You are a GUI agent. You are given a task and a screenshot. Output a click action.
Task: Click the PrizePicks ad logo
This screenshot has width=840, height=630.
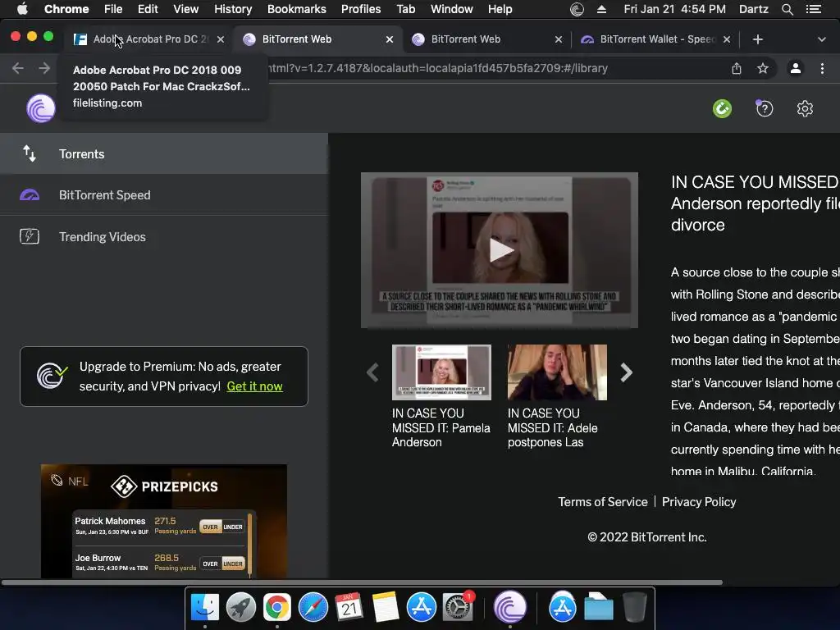point(164,486)
